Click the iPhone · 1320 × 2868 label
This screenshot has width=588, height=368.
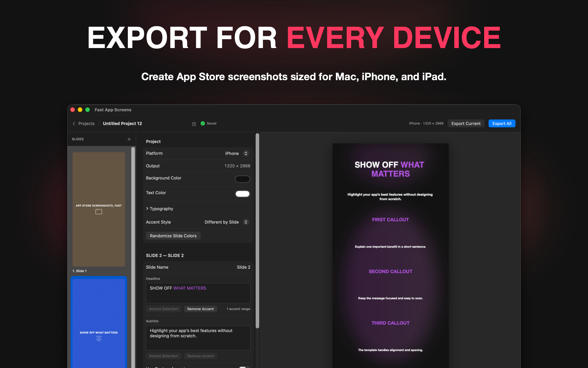click(x=426, y=123)
